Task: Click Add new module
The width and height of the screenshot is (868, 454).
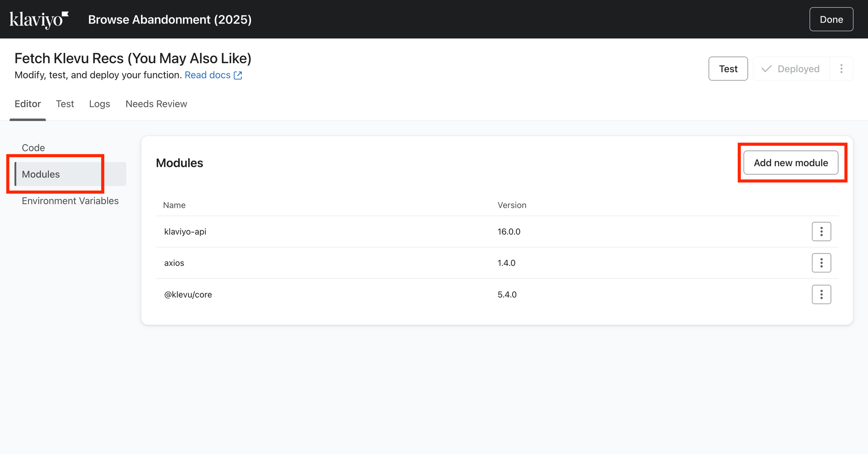Action: tap(791, 163)
